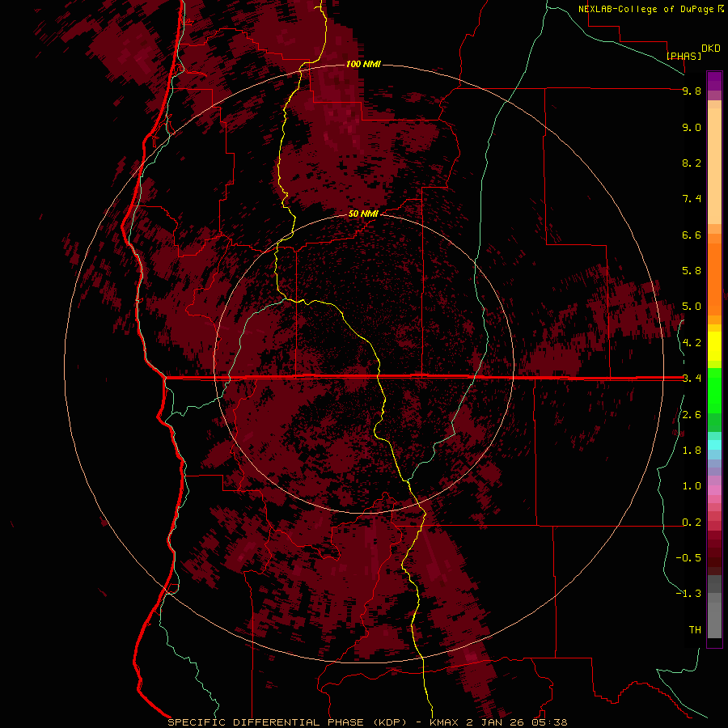This screenshot has height=728, width=728.
Task: Click the [PHAS] label near legend
Action: coord(684,56)
